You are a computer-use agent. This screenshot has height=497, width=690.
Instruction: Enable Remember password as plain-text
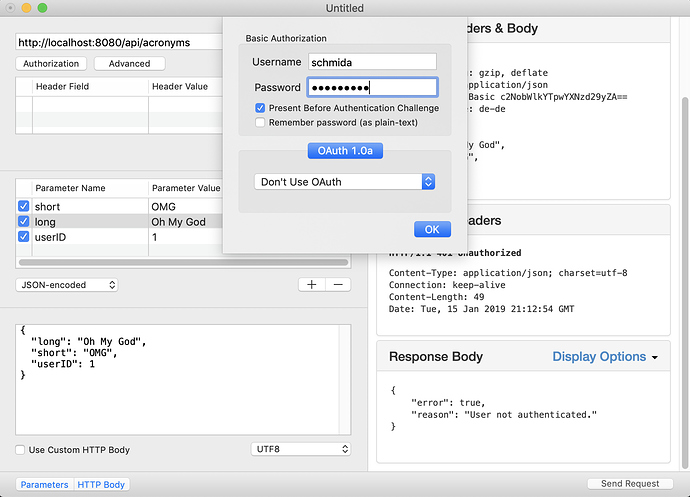point(260,122)
